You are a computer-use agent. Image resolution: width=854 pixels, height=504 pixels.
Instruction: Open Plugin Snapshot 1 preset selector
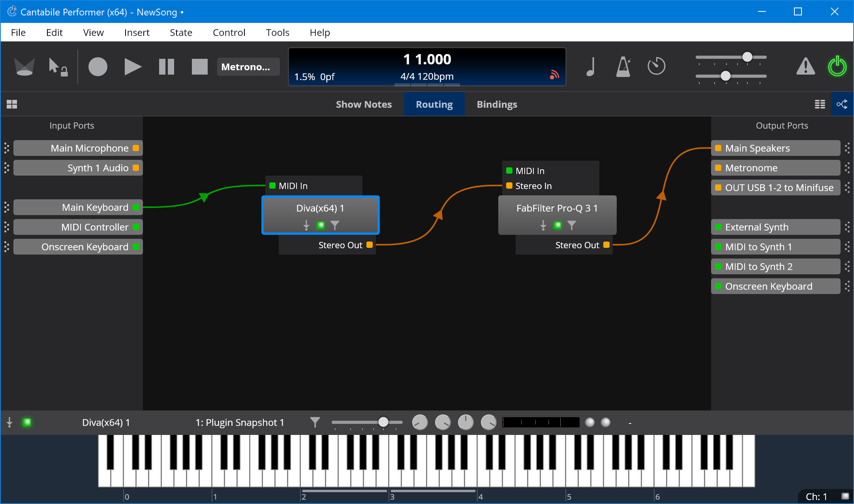240,423
